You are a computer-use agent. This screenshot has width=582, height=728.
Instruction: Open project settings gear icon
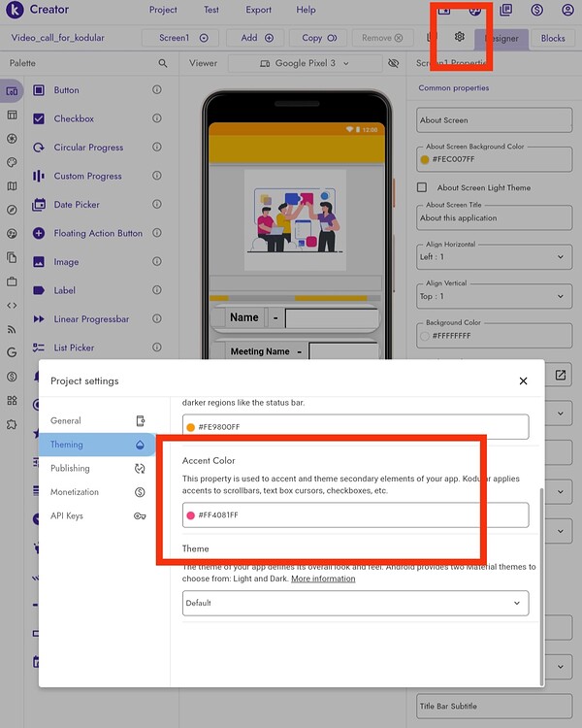pos(459,37)
